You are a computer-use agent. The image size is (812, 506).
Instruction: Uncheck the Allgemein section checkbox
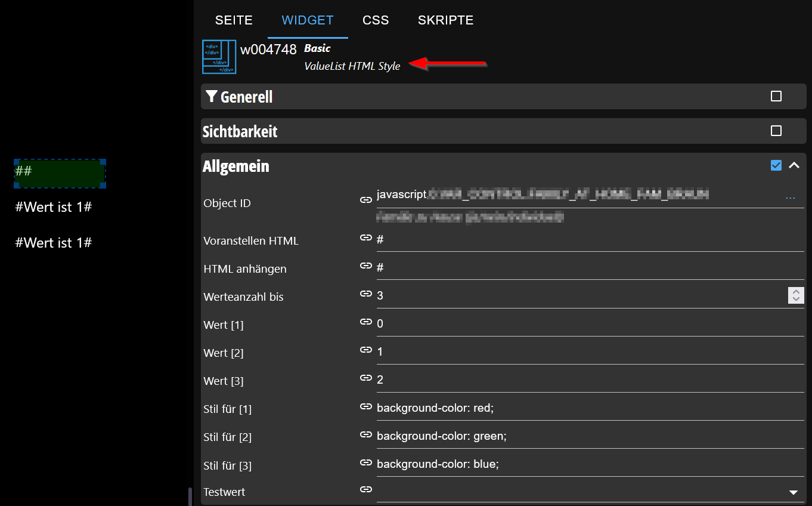click(776, 165)
